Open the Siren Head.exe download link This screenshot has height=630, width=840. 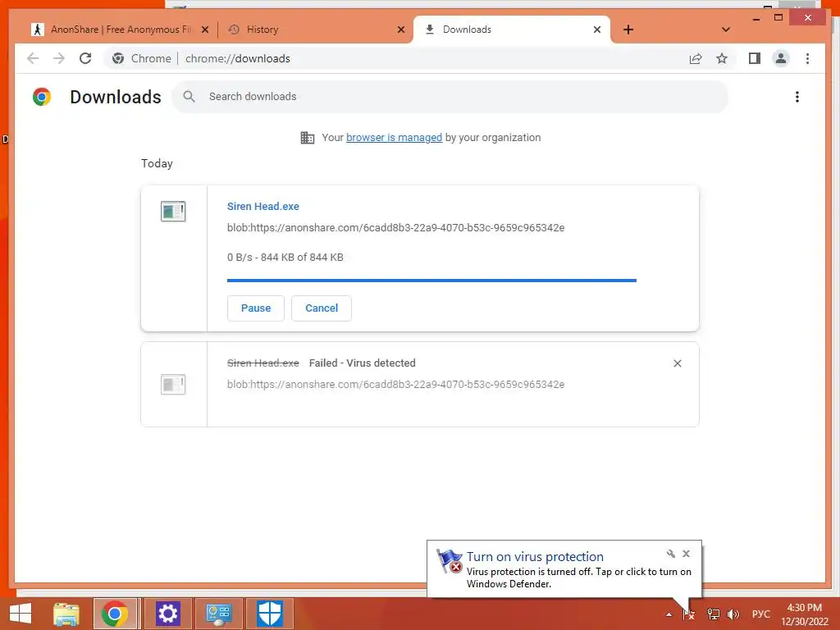coord(263,206)
